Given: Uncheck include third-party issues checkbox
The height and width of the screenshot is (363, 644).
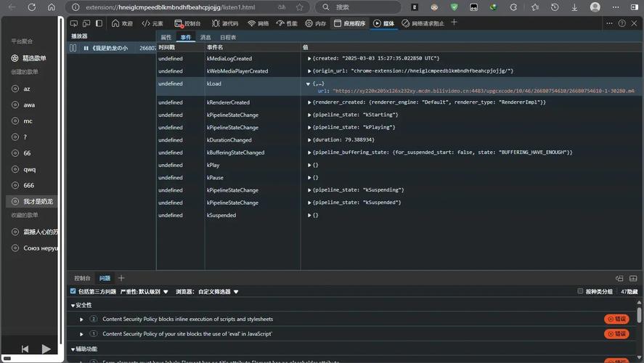Looking at the screenshot, I should tap(73, 291).
